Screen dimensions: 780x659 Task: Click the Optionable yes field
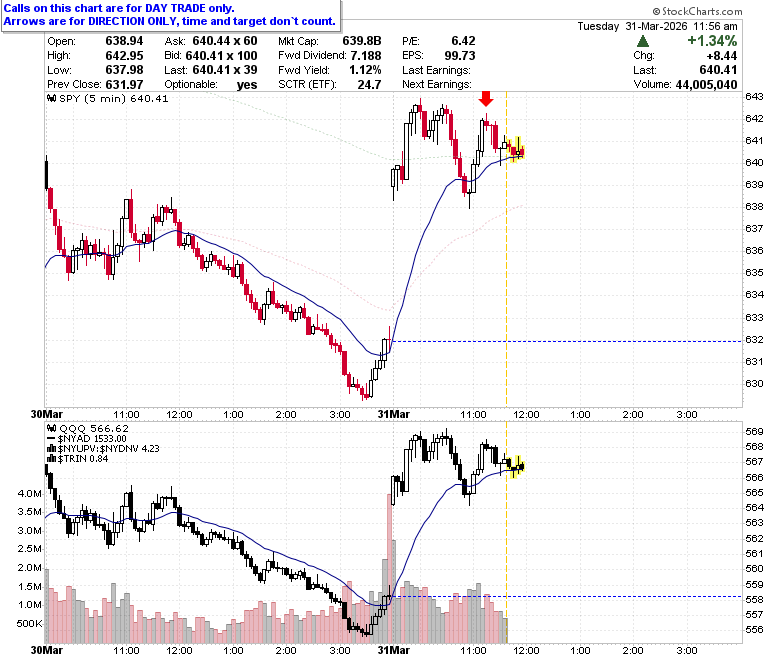pos(211,85)
